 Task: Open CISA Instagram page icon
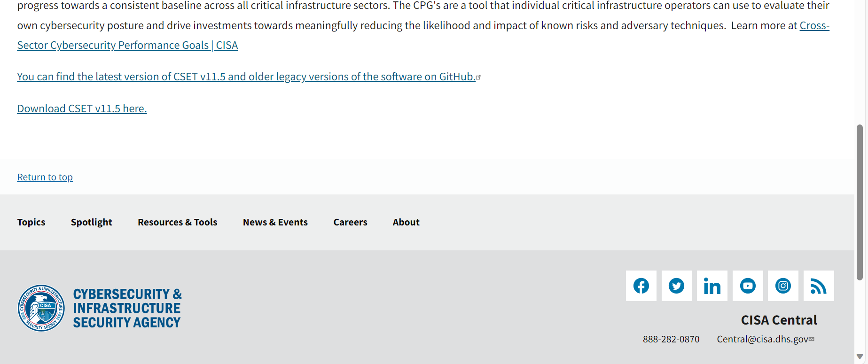click(783, 286)
